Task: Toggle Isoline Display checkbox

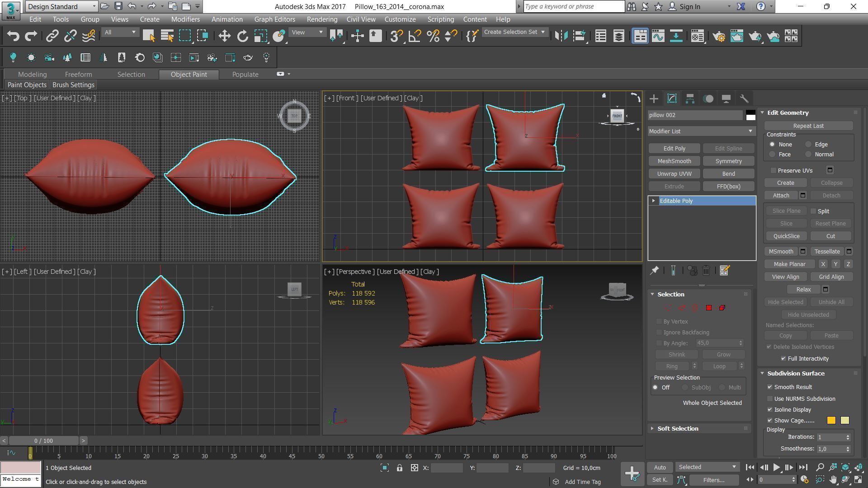Action: coord(770,410)
